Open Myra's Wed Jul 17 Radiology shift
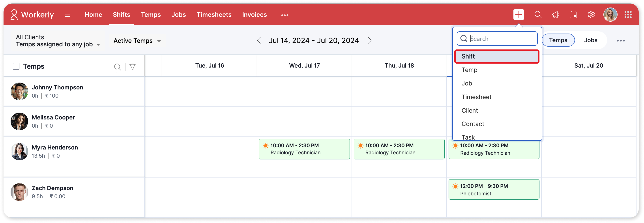This screenshot has height=223, width=644. 304,149
